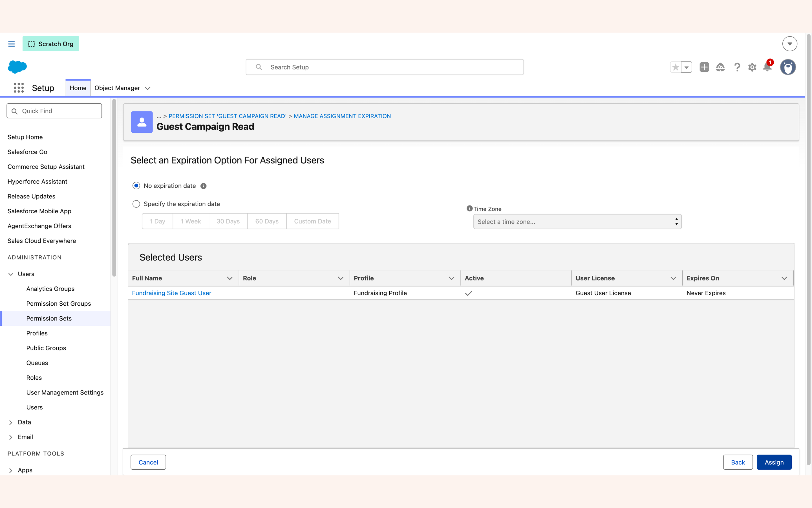
Task: Open Public Groups in sidebar
Action: point(46,348)
